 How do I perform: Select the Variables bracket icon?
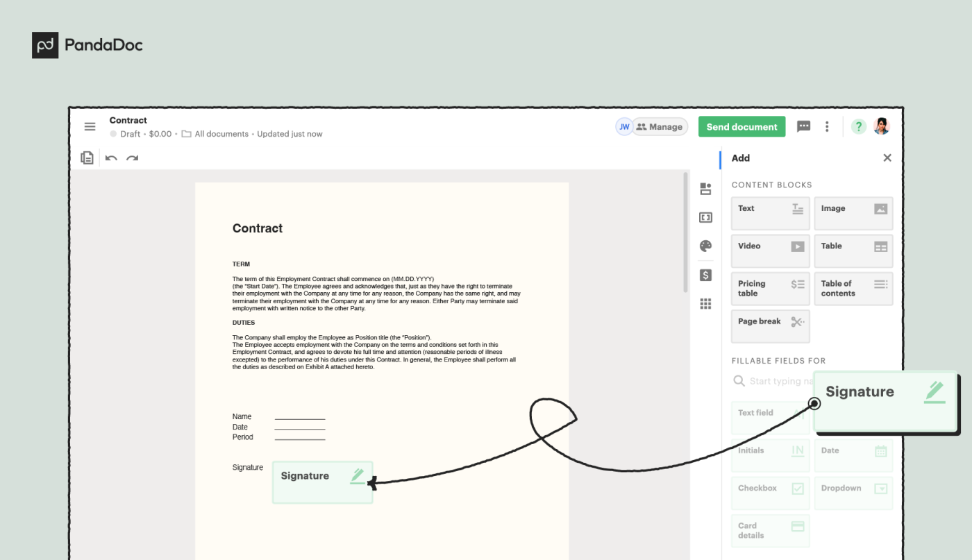(705, 217)
